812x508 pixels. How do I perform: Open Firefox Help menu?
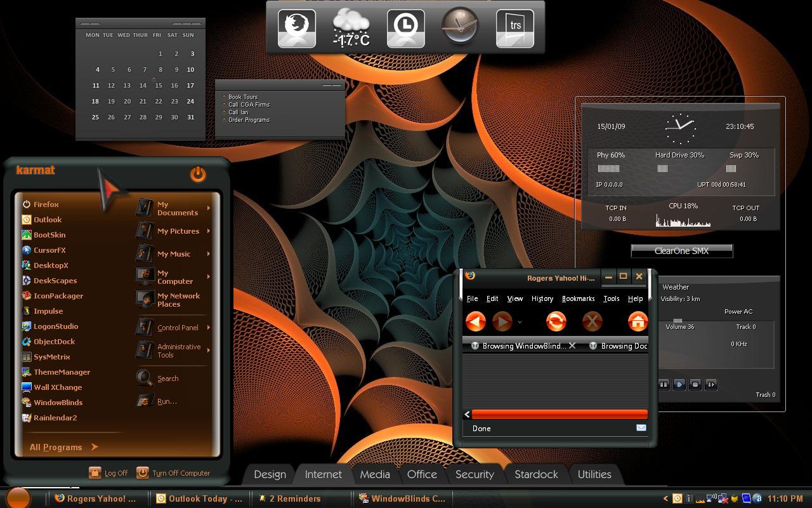636,298
